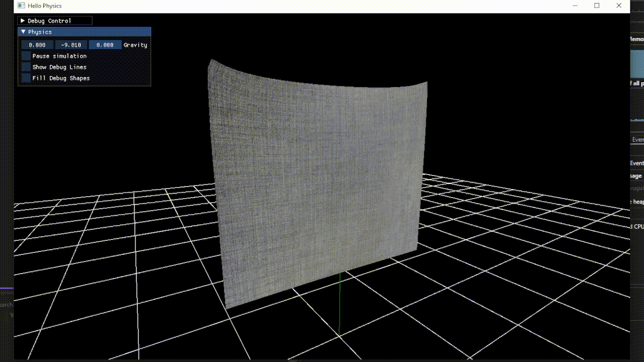The width and height of the screenshot is (644, 362).
Task: Click the Gravity label text
Action: 135,45
